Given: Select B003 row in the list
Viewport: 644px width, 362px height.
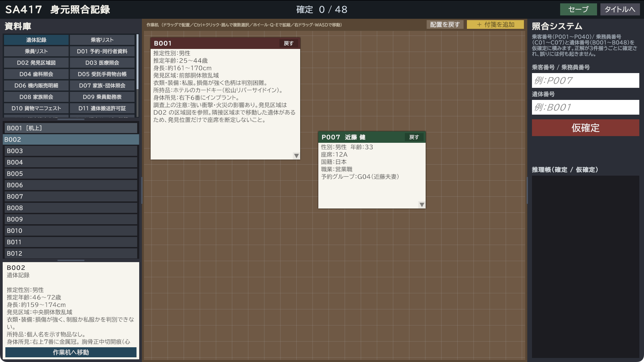Looking at the screenshot, I should point(70,151).
